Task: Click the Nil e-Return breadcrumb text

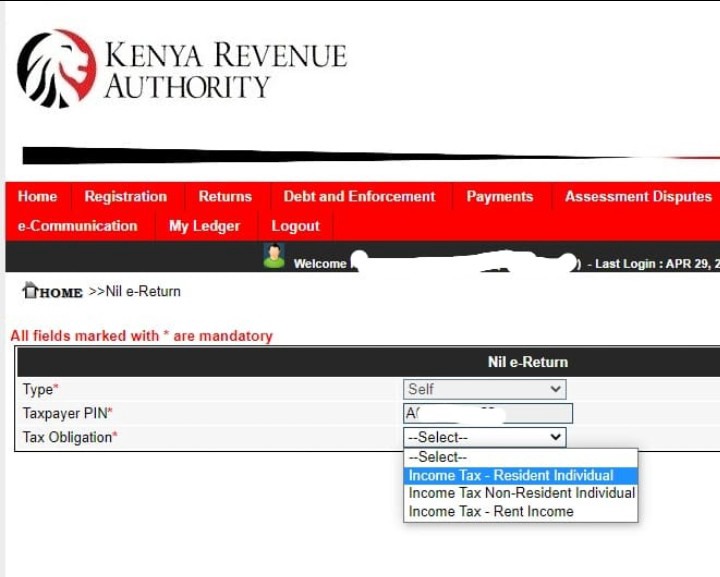Action: click(x=143, y=291)
